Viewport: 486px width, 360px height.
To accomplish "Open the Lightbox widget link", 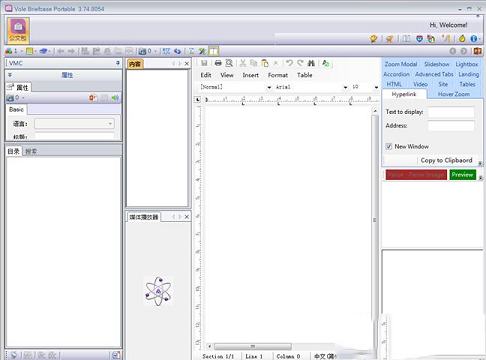I will pyautogui.click(x=467, y=64).
